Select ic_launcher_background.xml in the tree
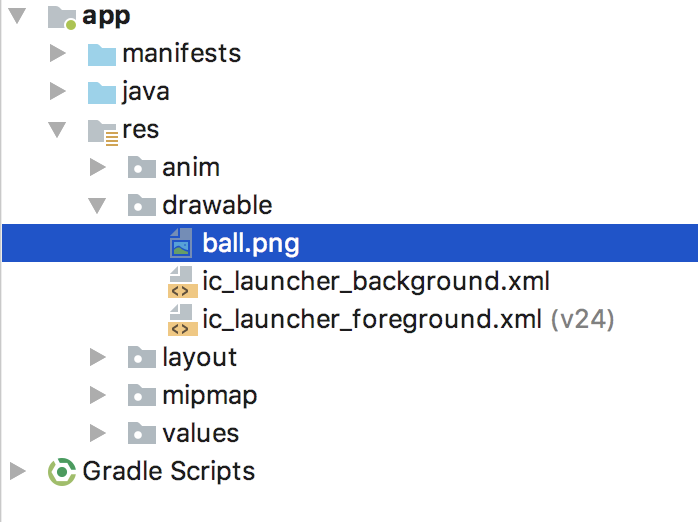This screenshot has height=522, width=698. click(x=376, y=282)
